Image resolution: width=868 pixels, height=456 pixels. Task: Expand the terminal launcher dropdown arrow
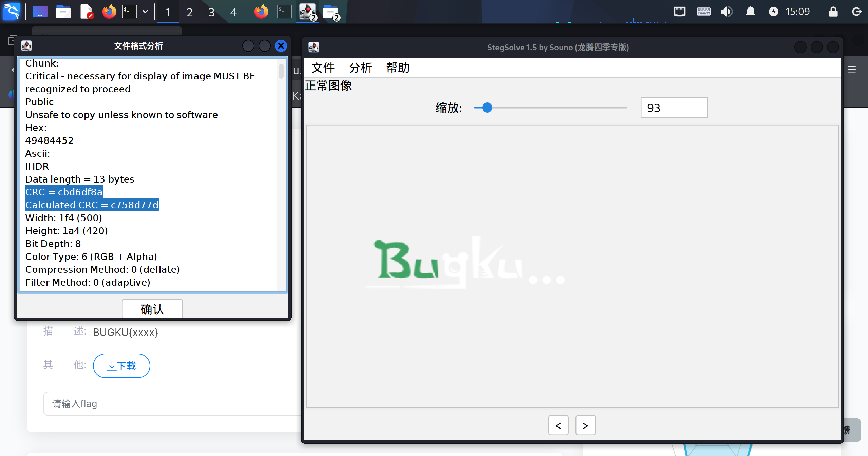pyautogui.click(x=145, y=12)
